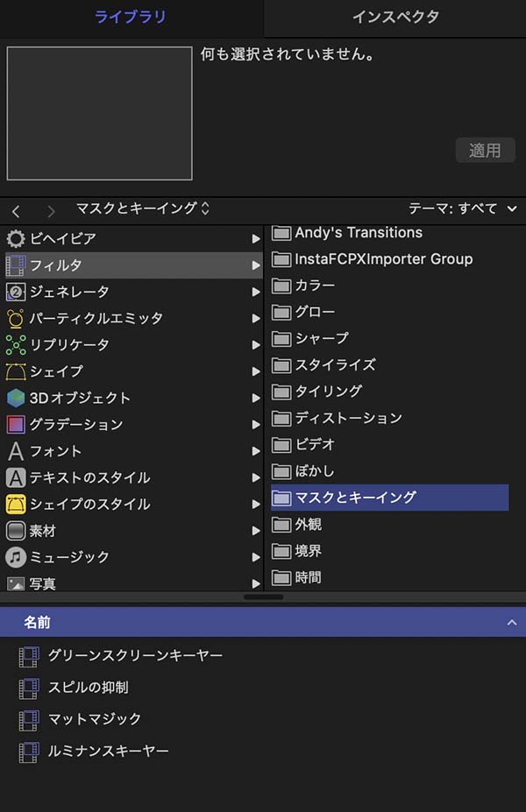Grab the pane divider handle
Image resolution: width=526 pixels, height=812 pixels.
click(x=263, y=597)
